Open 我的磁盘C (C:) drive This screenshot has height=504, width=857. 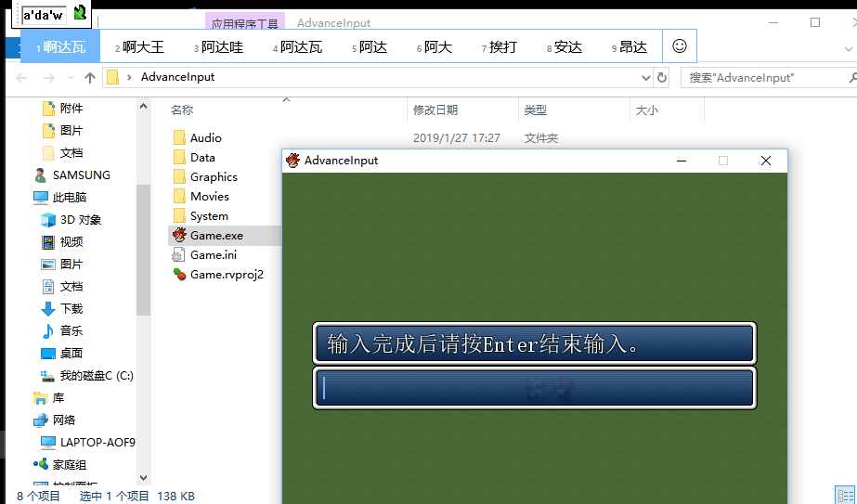pos(97,376)
